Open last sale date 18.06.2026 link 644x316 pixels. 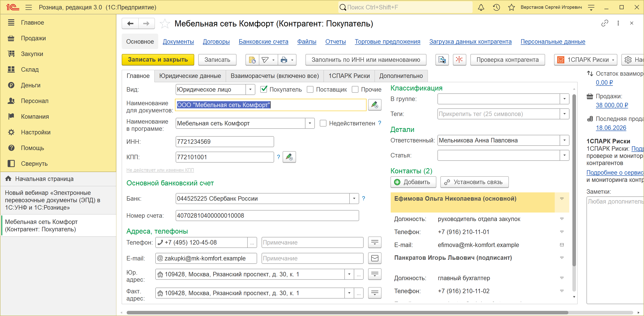(611, 128)
